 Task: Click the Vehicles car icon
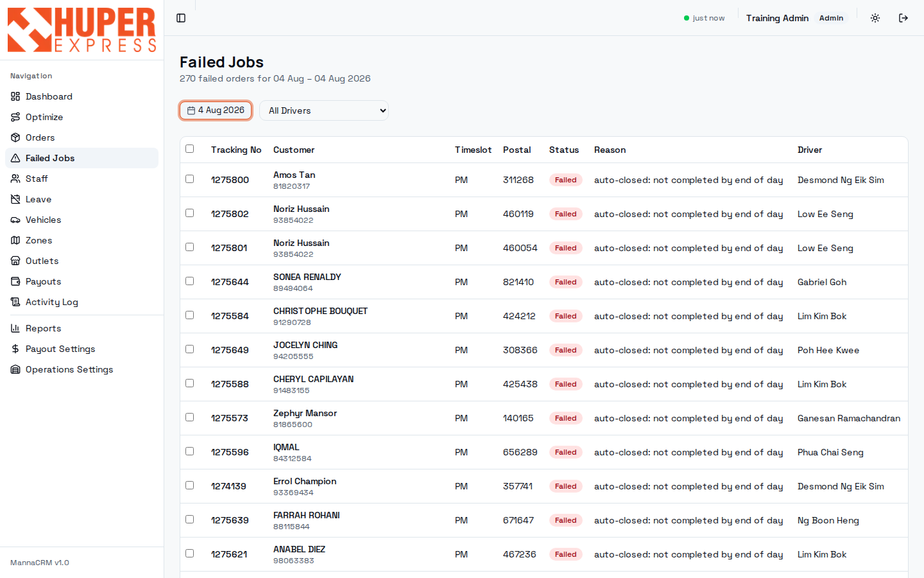coord(15,220)
